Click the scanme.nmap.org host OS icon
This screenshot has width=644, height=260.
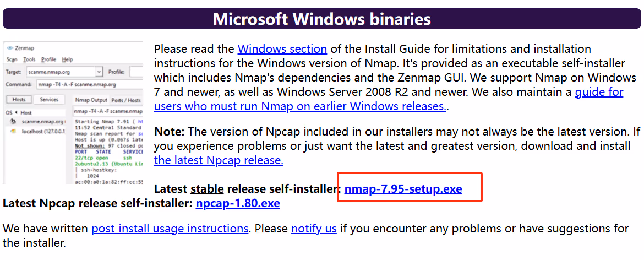coord(14,122)
